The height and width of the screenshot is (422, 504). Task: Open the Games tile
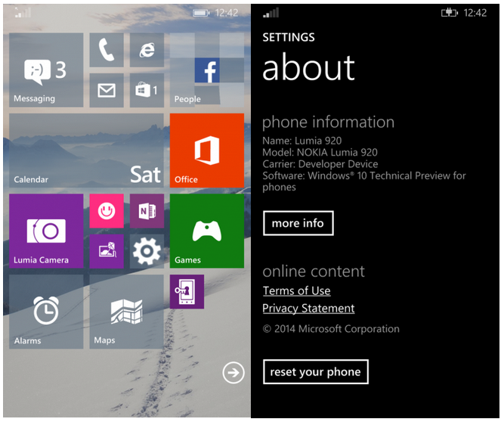(206, 231)
